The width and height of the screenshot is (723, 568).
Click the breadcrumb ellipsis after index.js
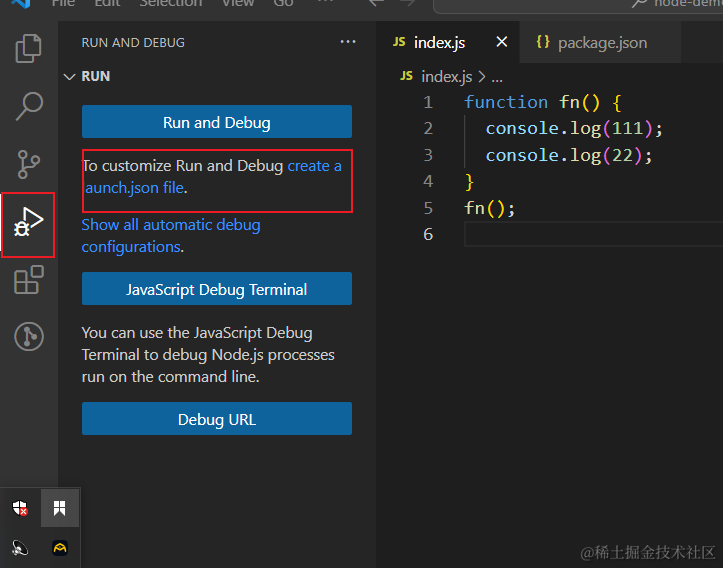[x=497, y=76]
